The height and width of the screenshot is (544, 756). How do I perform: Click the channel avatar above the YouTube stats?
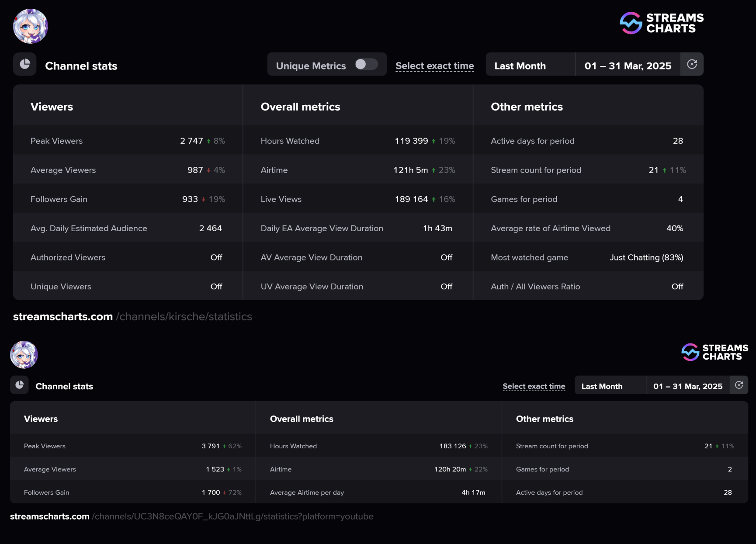click(x=24, y=355)
